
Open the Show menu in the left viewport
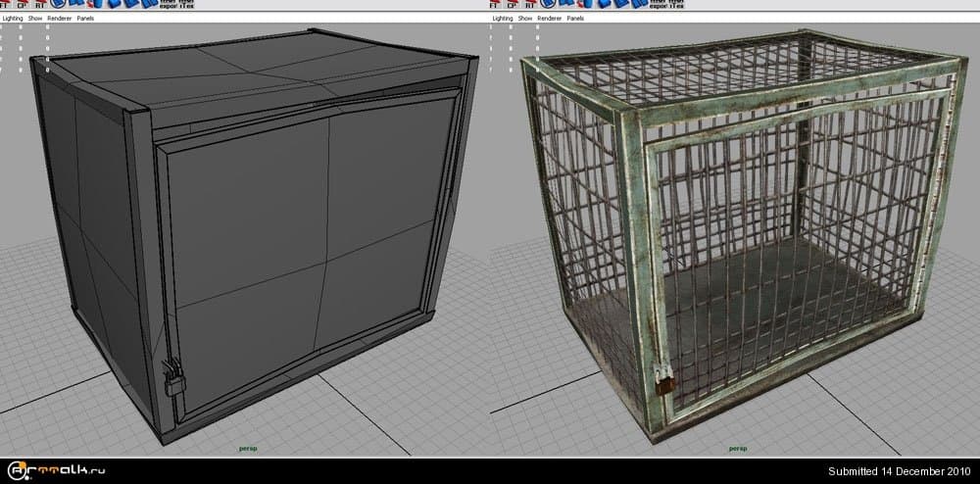point(35,19)
